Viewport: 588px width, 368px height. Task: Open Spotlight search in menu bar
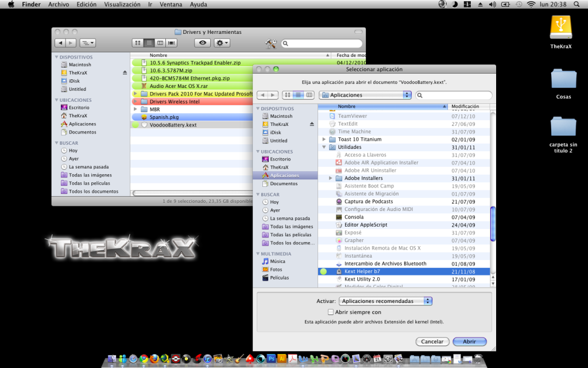pyautogui.click(x=577, y=5)
